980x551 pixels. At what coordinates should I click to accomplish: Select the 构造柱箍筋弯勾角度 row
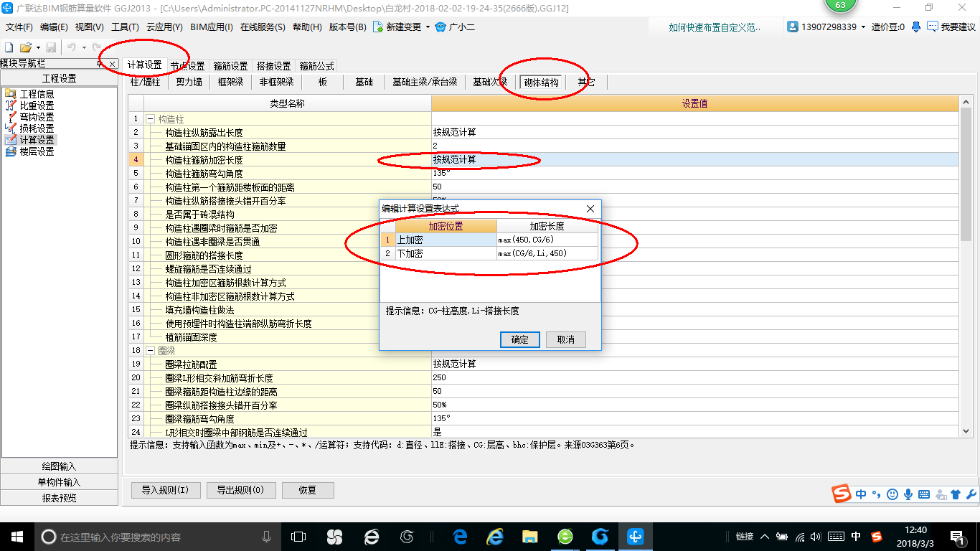[542, 174]
